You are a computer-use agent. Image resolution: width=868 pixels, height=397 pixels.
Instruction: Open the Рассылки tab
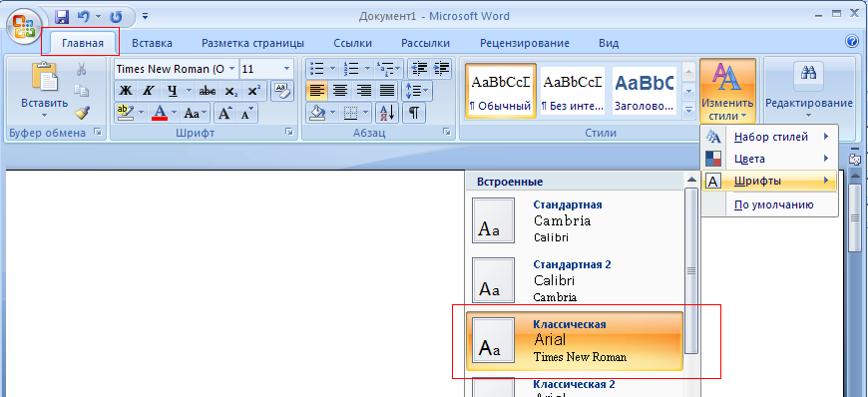(x=425, y=43)
